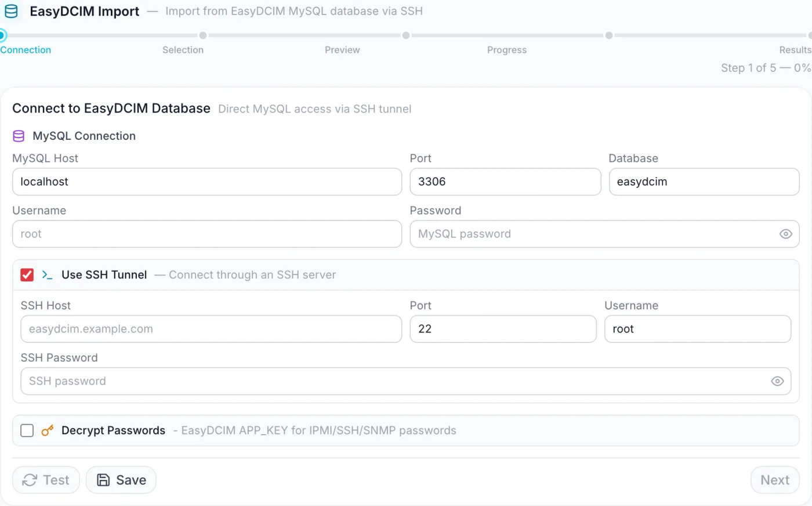Viewport: 812px width, 506px height.
Task: Click the EasyDCIM database icon in the header
Action: click(x=11, y=11)
